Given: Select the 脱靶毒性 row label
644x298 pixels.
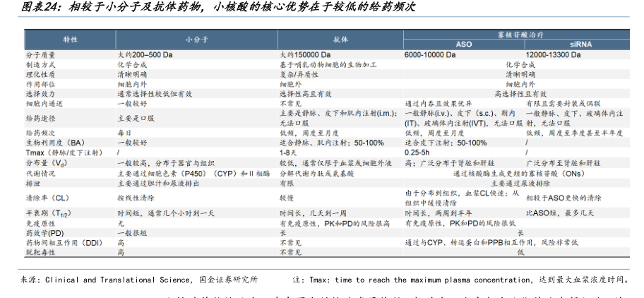Looking at the screenshot, I should coord(40,251).
